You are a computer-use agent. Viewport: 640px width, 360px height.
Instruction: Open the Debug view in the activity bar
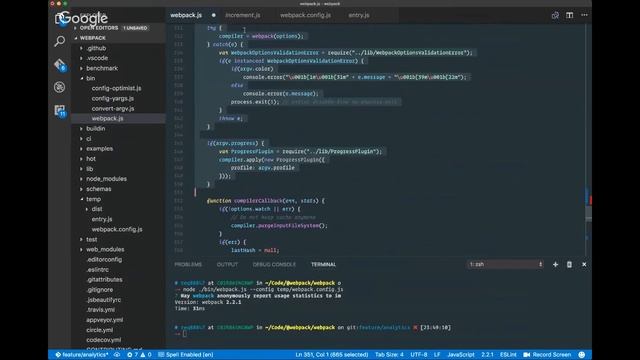60,87
